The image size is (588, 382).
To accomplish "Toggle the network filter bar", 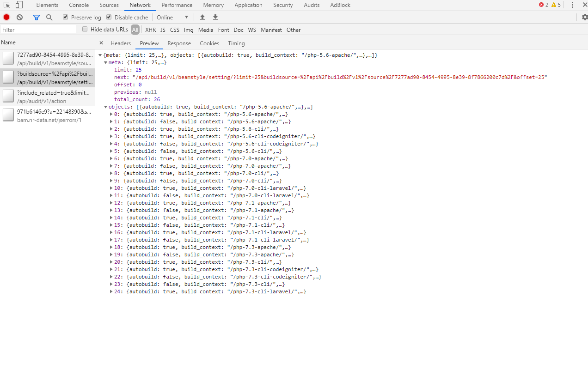I will pos(37,17).
